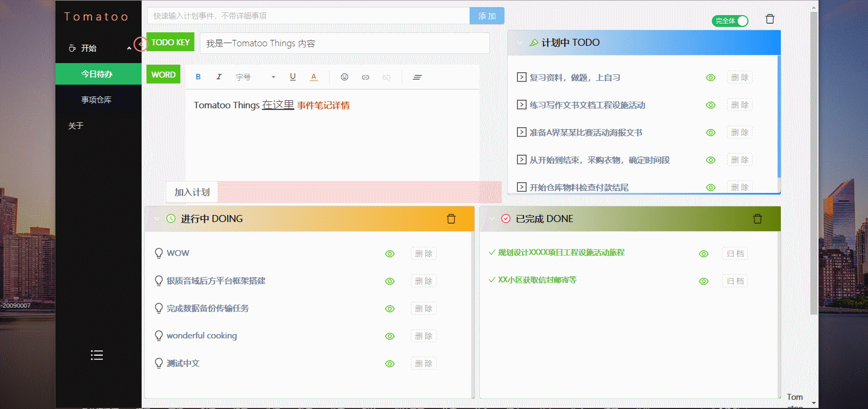This screenshot has height=409, width=868.
Task: Click the page's vertical scrollbar
Action: pyautogui.click(x=814, y=163)
